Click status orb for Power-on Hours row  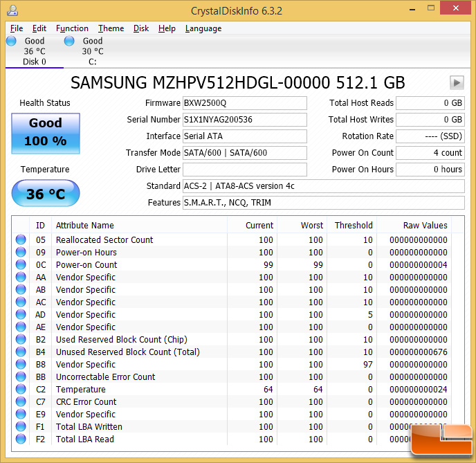[x=21, y=252]
